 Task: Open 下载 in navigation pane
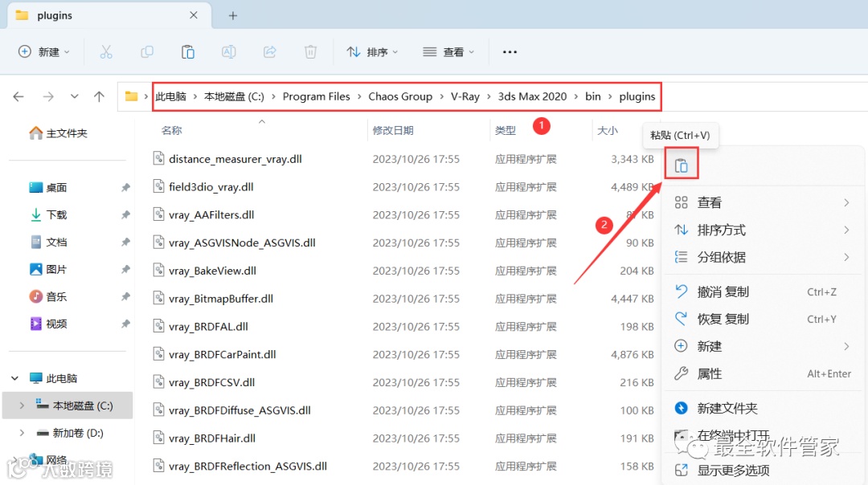pyautogui.click(x=48, y=214)
